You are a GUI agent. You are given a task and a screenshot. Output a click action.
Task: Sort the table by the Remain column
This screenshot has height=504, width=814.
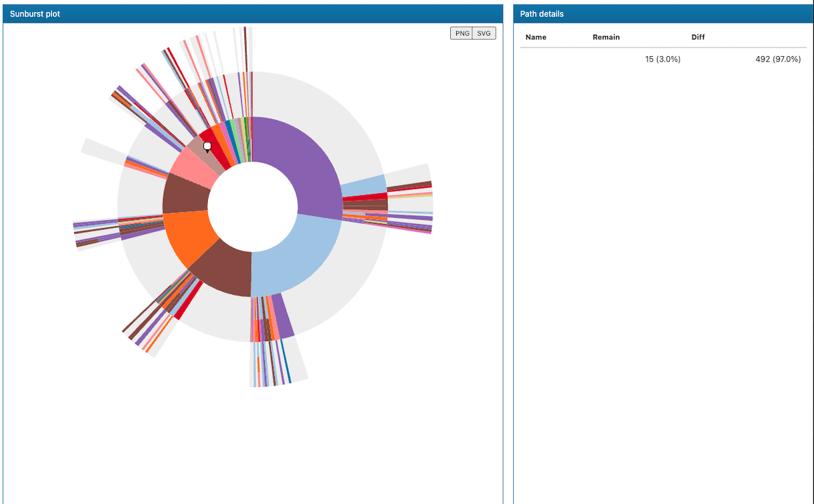[x=606, y=37]
